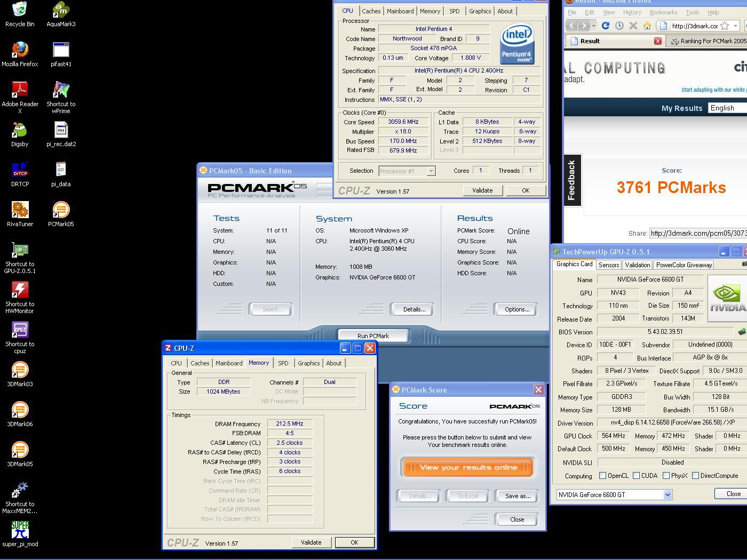
Task: Open the Bookmarks menu in Firefox
Action: pos(663,12)
